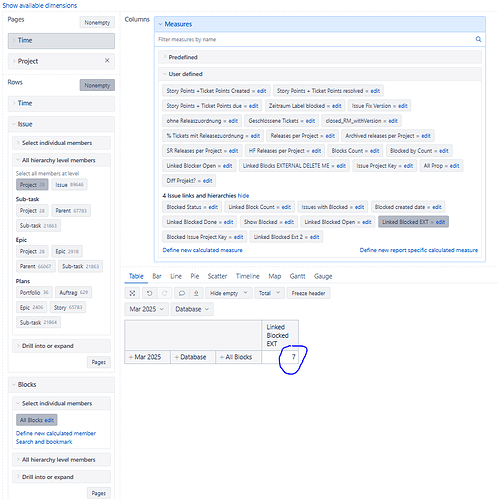Toggle Nonempty for Rows

click(97, 85)
